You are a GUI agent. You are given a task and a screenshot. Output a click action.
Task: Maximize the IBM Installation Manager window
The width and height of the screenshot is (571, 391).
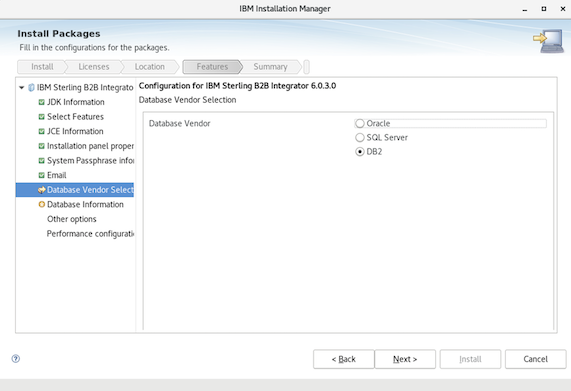pyautogui.click(x=544, y=9)
